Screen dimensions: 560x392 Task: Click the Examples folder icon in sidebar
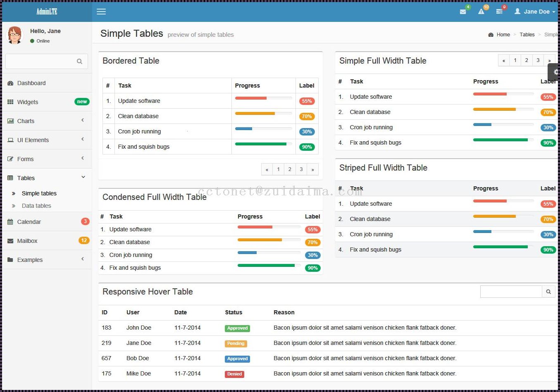pyautogui.click(x=10, y=260)
